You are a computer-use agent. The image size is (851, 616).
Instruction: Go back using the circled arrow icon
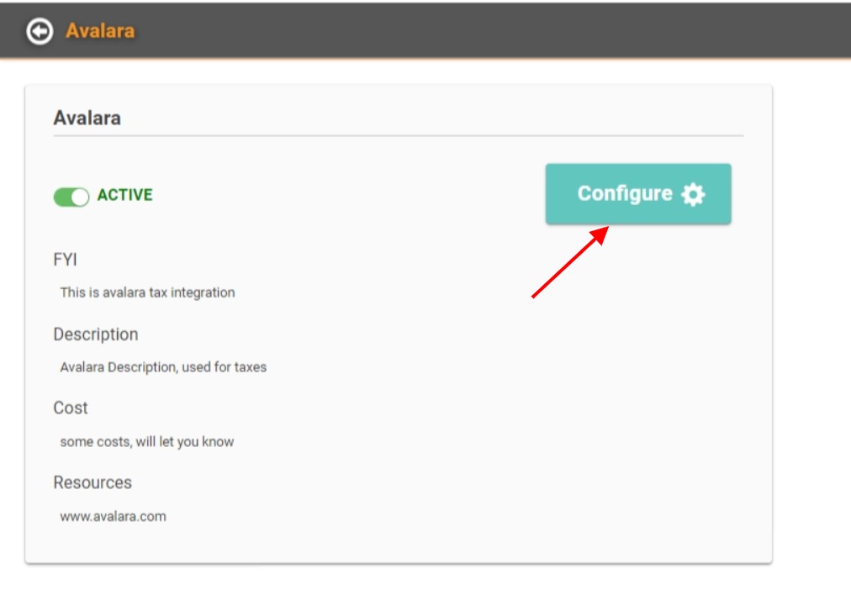click(x=40, y=31)
